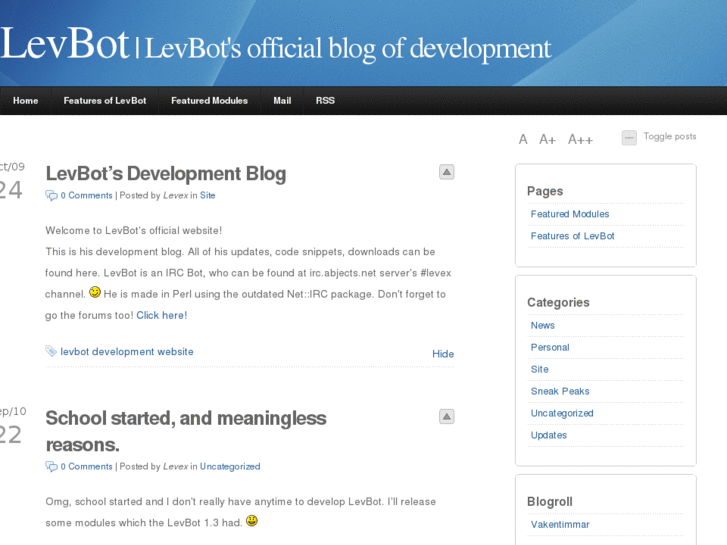Follow the Click here! forums link
727x545 pixels.
[x=162, y=315]
